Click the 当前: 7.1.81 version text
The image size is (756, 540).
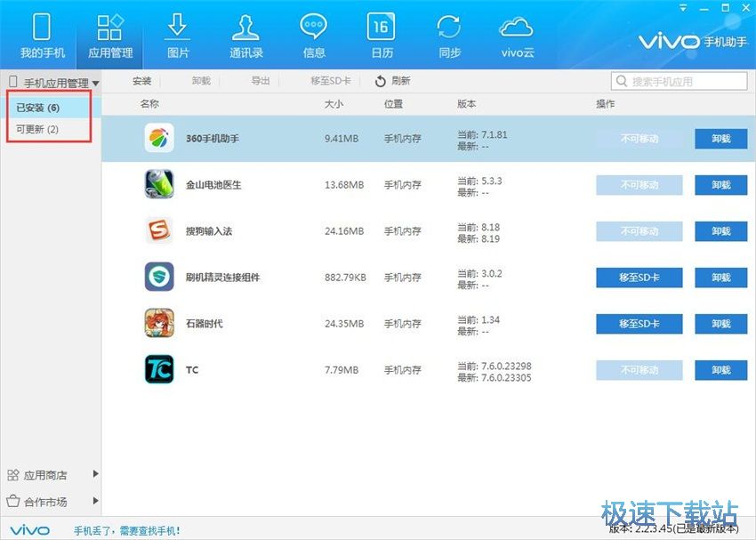pyautogui.click(x=482, y=134)
